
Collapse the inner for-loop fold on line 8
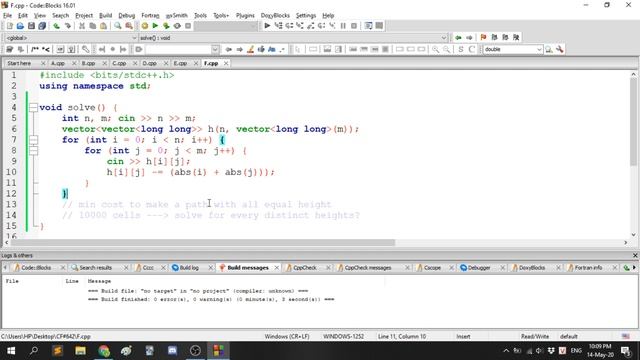click(x=33, y=151)
